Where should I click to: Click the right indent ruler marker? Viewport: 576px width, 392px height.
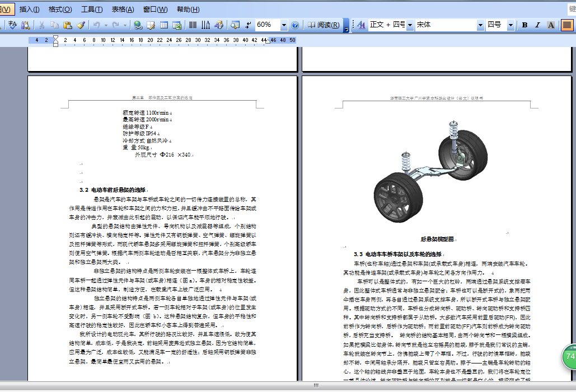point(268,41)
